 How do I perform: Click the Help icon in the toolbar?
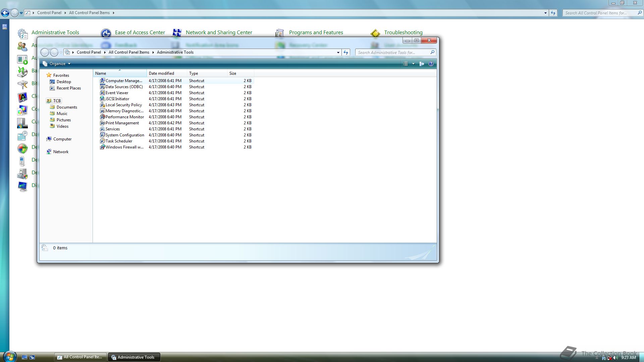tap(431, 64)
